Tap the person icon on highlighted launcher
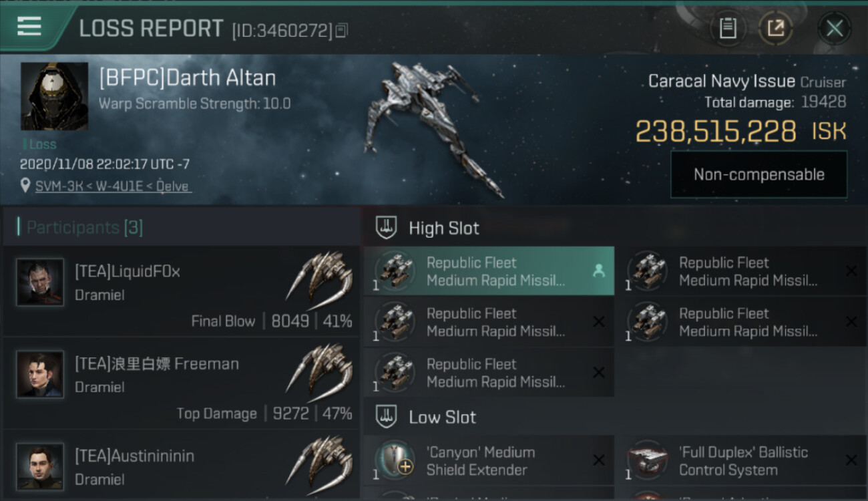This screenshot has height=501, width=868. 598,271
